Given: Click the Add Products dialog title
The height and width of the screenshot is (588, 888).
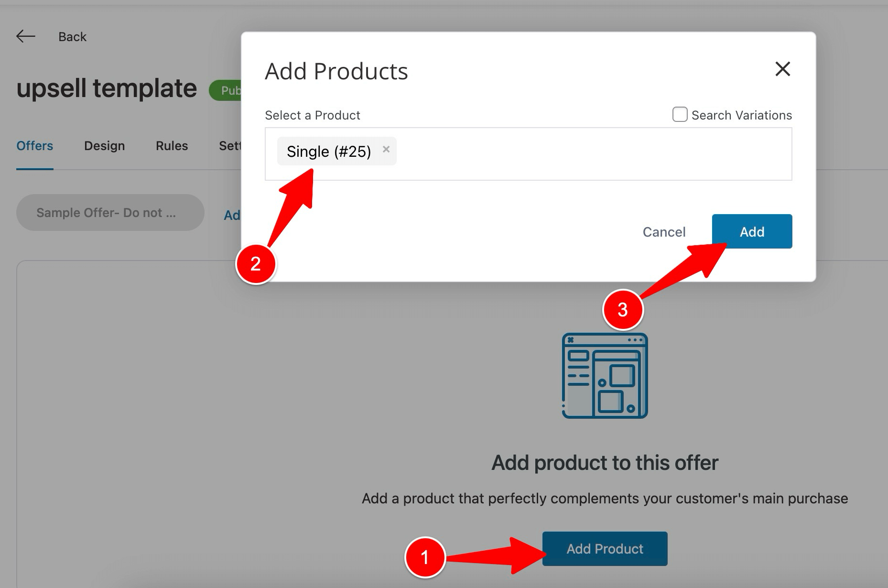Looking at the screenshot, I should click(336, 71).
